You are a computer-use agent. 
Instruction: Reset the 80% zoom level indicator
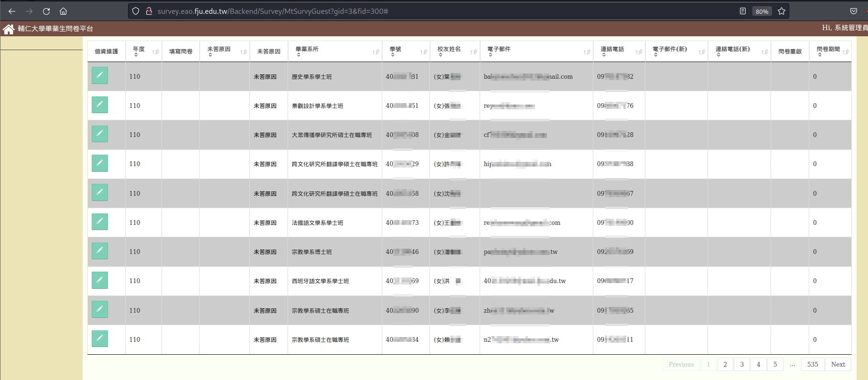coord(762,11)
